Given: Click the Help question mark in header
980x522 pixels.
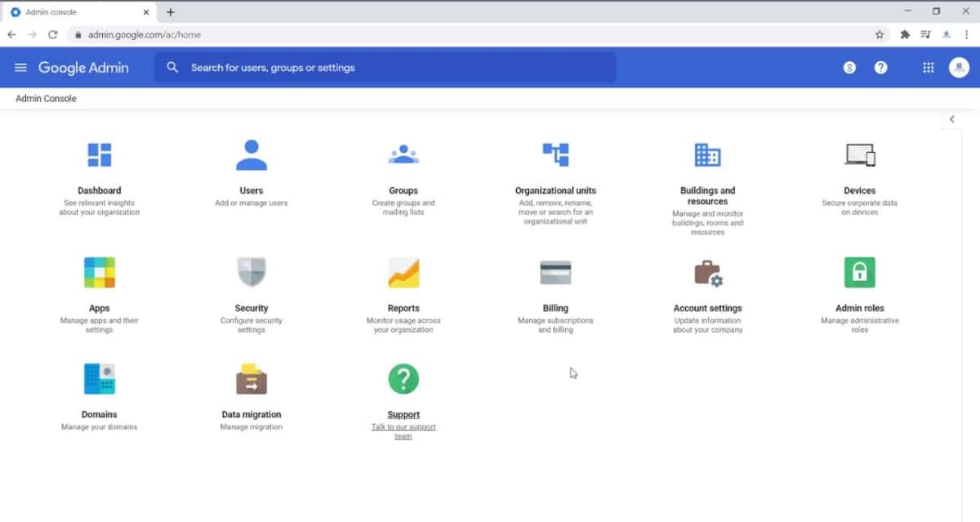Looking at the screenshot, I should click(x=880, y=68).
